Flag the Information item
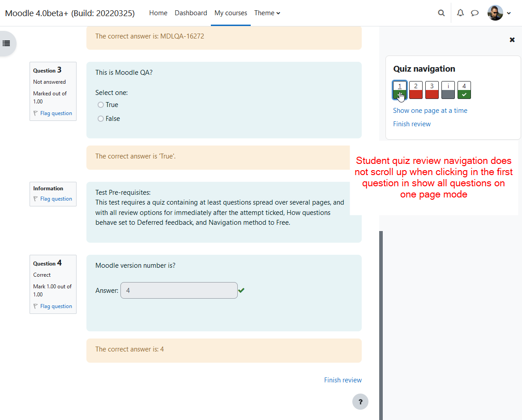 click(56, 199)
